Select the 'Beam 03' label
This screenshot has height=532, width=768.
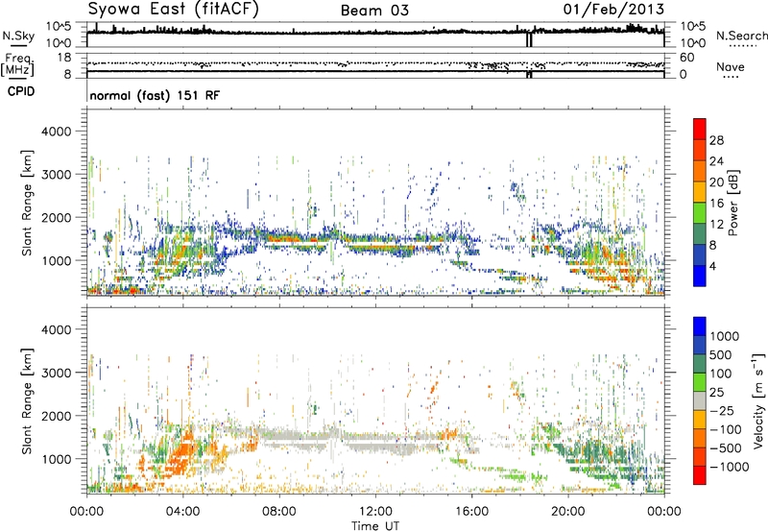point(374,11)
